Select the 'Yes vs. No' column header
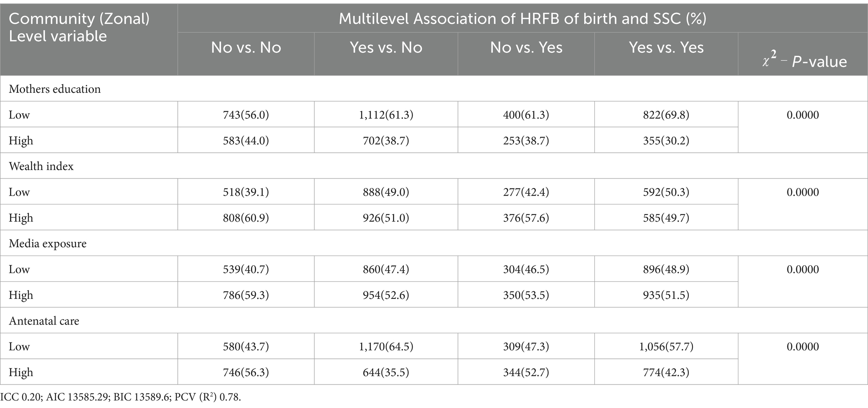The height and width of the screenshot is (408, 868). click(386, 47)
